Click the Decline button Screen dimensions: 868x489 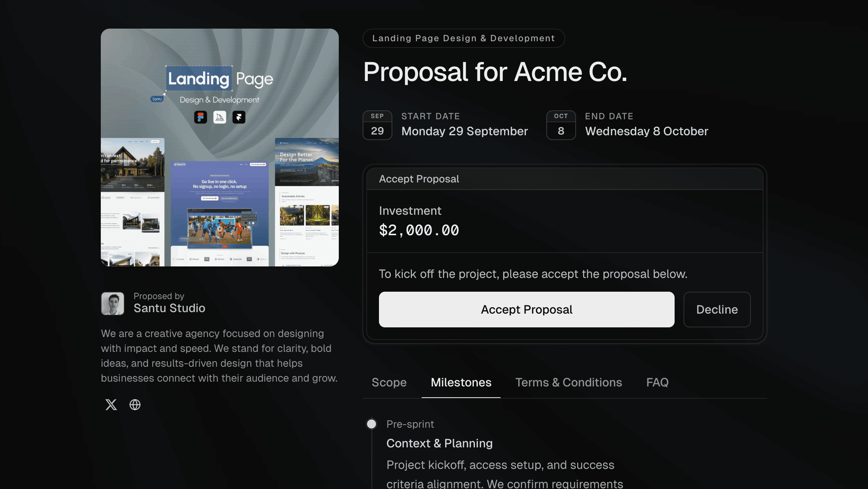717,310
